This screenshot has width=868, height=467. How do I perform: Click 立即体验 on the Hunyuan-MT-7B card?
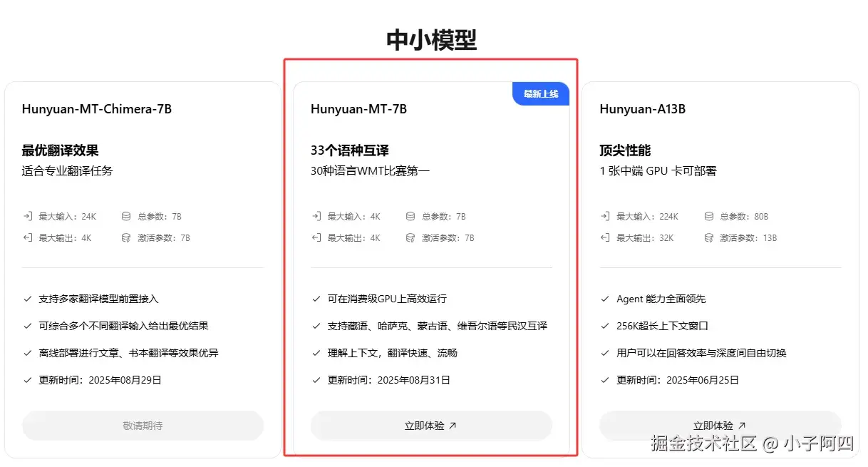(431, 425)
